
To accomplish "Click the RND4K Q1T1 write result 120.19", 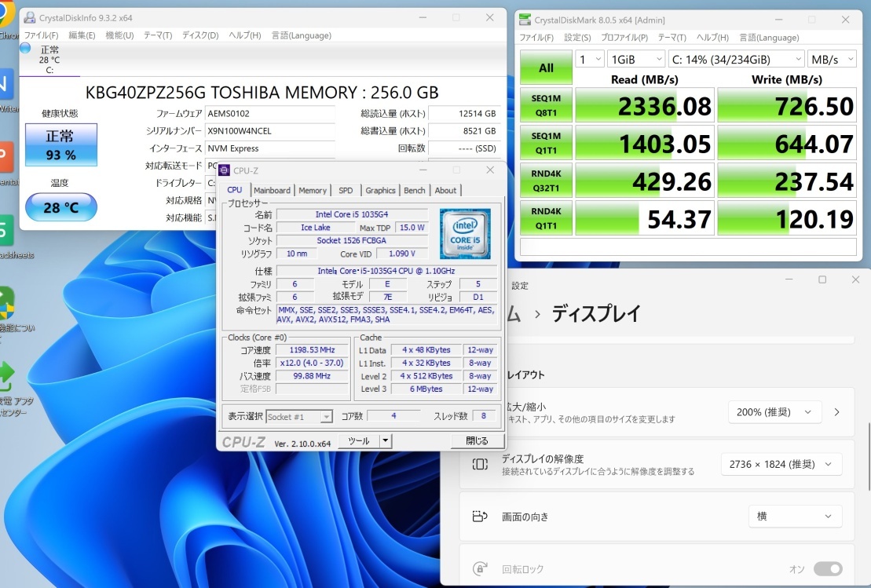I will (786, 219).
